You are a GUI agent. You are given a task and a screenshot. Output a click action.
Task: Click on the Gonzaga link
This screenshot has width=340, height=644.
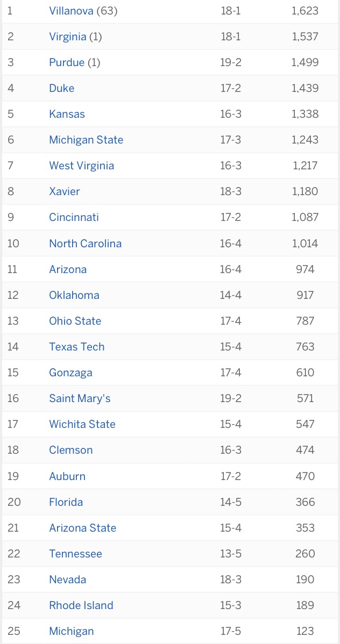70,373
